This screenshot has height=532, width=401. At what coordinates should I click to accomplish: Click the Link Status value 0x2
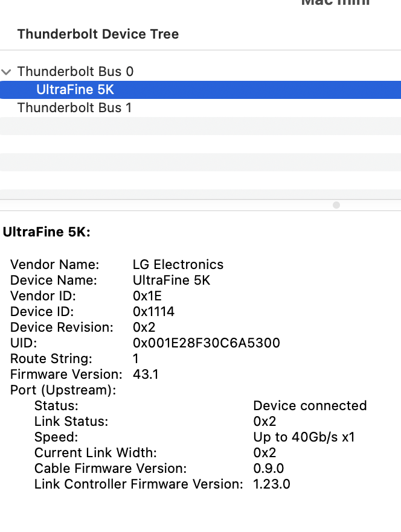point(265,422)
